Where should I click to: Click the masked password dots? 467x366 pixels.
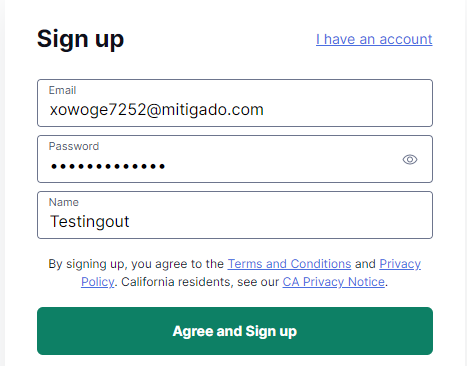pyautogui.click(x=108, y=166)
